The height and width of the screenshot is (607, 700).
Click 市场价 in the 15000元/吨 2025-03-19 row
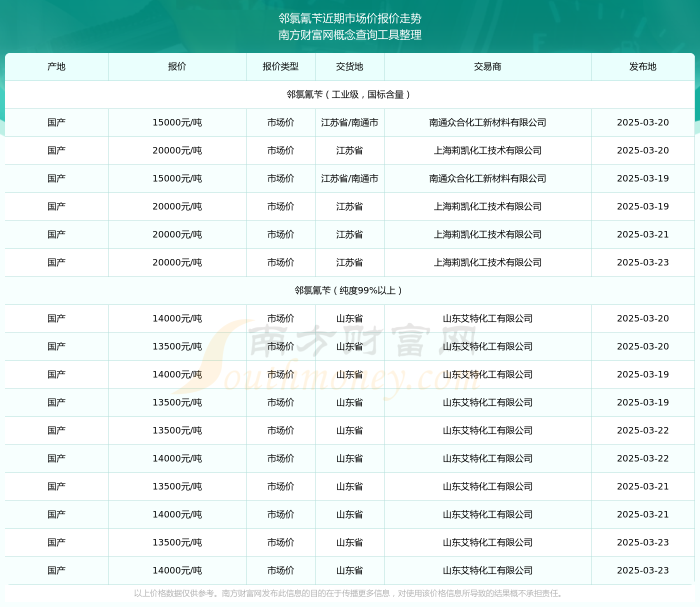click(x=280, y=178)
